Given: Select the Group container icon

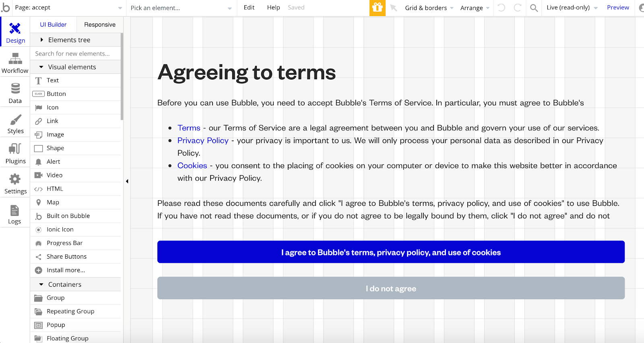Looking at the screenshot, I should (x=38, y=298).
